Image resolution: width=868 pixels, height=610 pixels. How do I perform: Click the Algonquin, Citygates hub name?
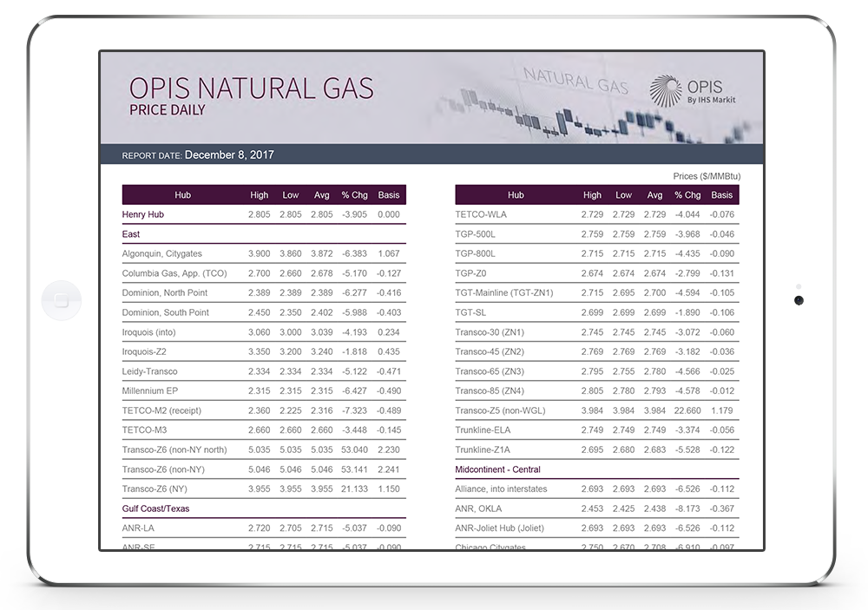tap(161, 253)
